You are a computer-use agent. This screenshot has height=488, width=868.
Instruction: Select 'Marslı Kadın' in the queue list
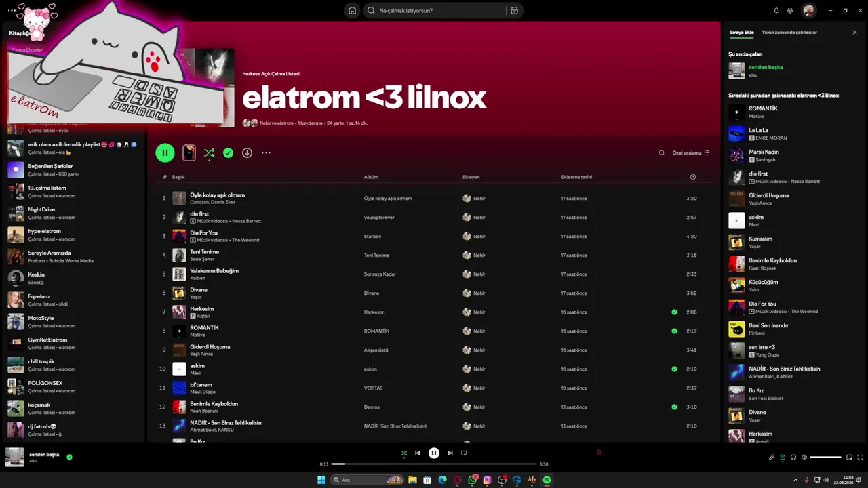click(792, 155)
